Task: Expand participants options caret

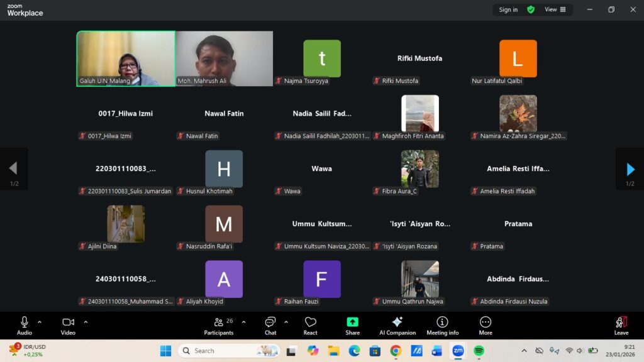Action: coord(243,322)
